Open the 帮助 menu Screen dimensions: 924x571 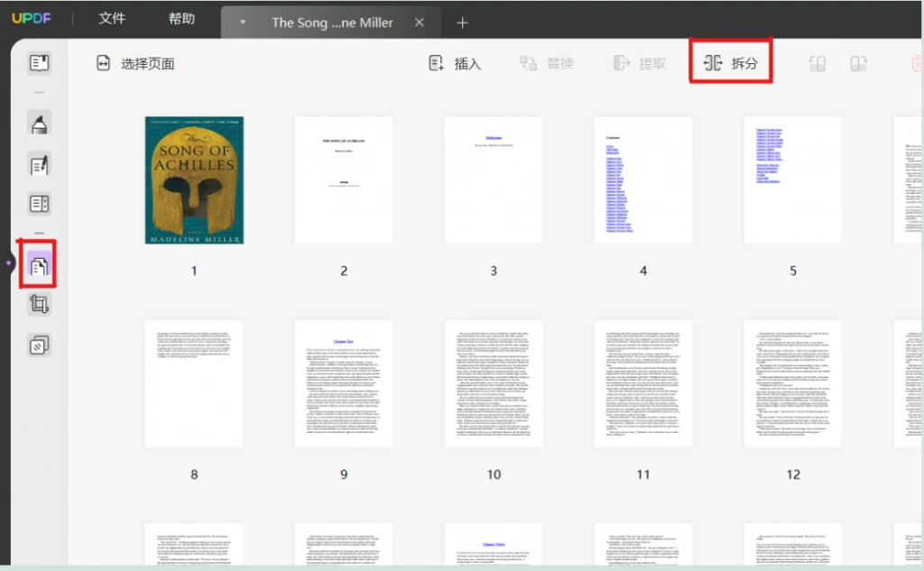coord(181,18)
